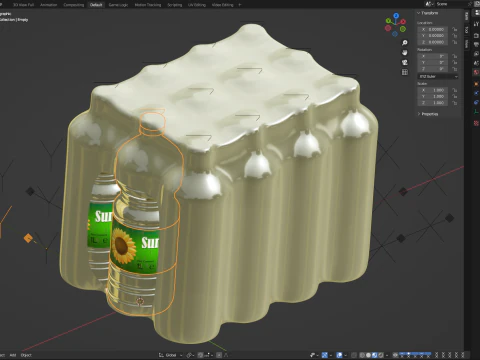Open the Global transform orientation dropdown
The height and width of the screenshot is (360, 480).
[171, 355]
